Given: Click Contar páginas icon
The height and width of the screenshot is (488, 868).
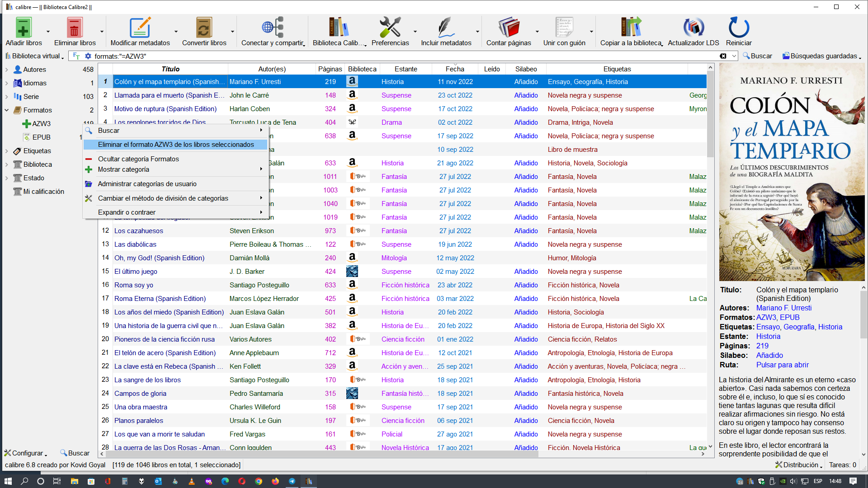Looking at the screenshot, I should (x=509, y=28).
